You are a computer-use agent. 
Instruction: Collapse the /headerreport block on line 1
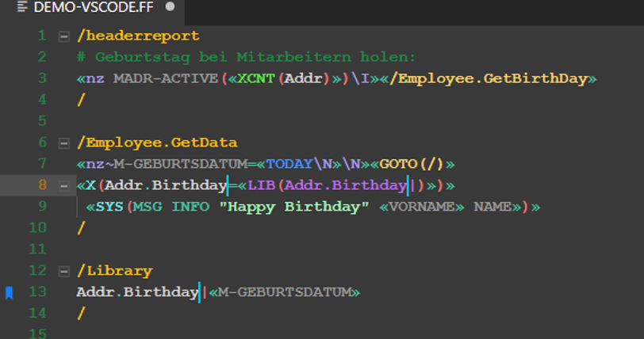[64, 36]
